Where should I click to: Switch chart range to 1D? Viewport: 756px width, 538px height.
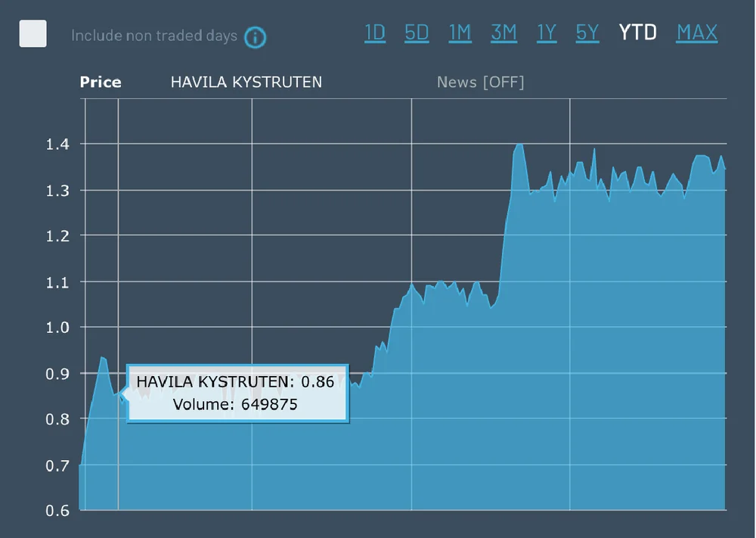(x=375, y=33)
